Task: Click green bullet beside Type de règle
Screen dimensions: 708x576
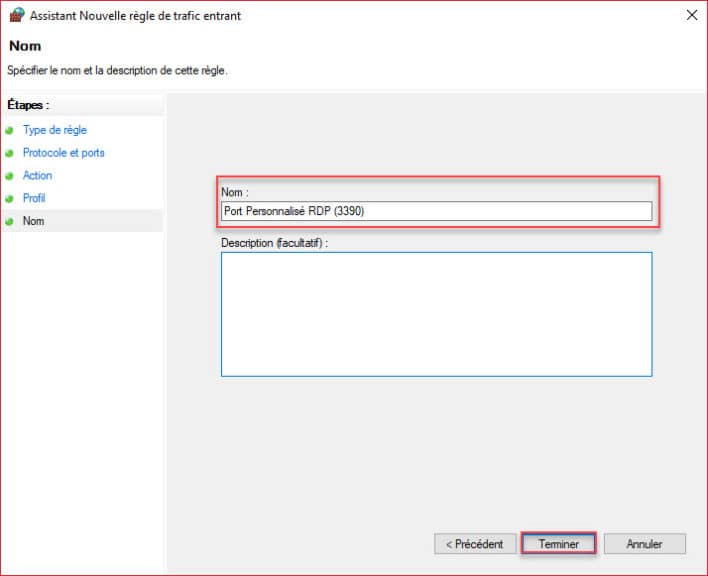Action: coord(9,130)
